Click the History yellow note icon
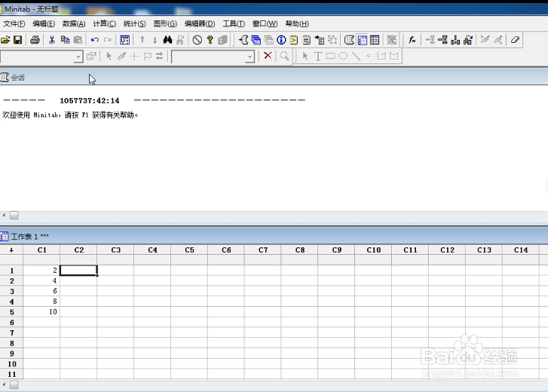 click(294, 40)
